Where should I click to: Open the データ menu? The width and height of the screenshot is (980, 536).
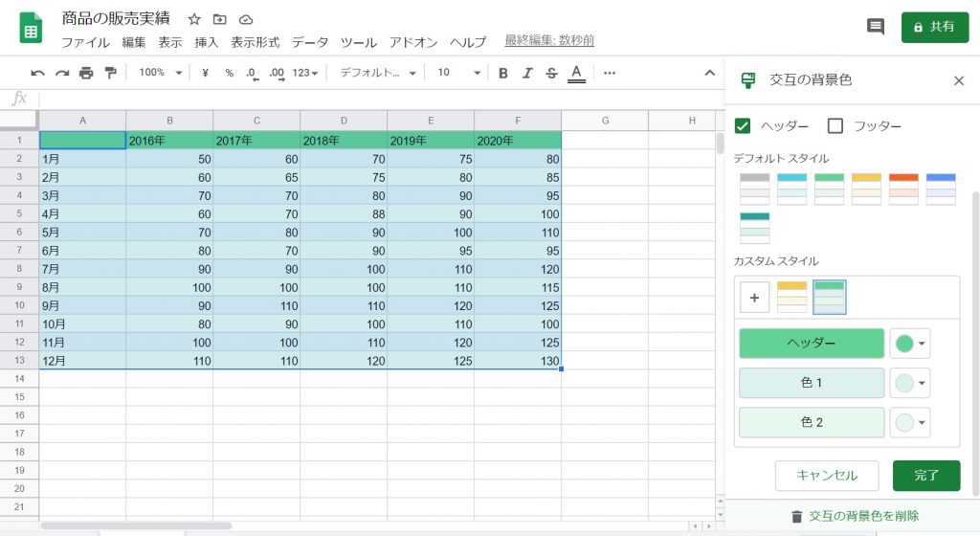(x=310, y=42)
